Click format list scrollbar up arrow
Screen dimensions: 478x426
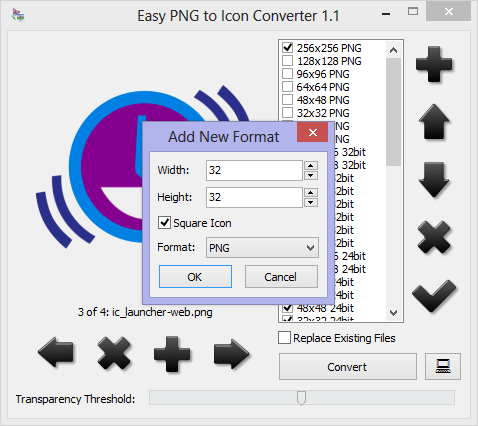393,50
